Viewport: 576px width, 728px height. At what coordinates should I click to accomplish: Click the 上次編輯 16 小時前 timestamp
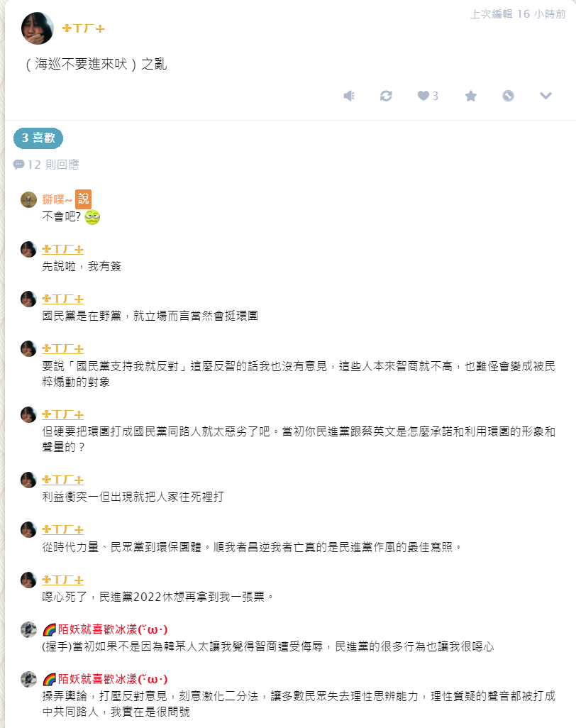[518, 14]
